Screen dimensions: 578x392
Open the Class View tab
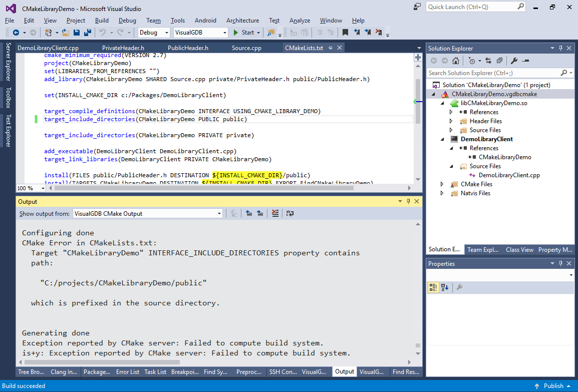519,249
